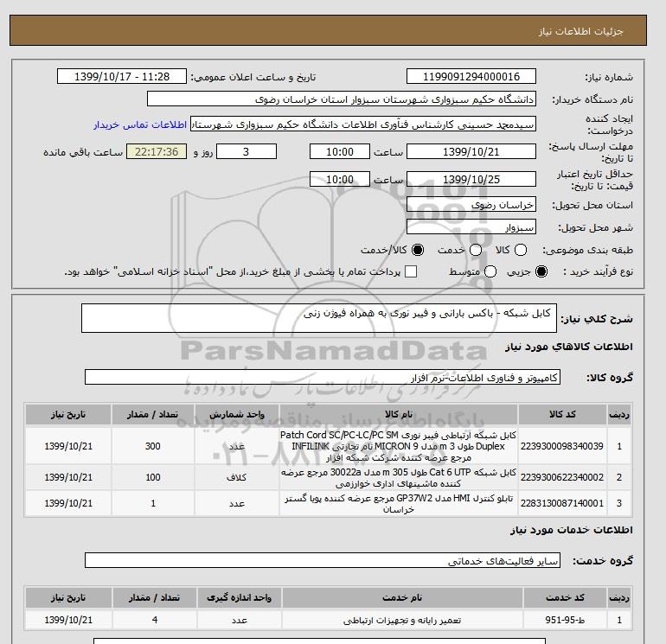Click the services table header نام خدمت
This screenshot has height=644, width=666.
pyautogui.click(x=402, y=597)
